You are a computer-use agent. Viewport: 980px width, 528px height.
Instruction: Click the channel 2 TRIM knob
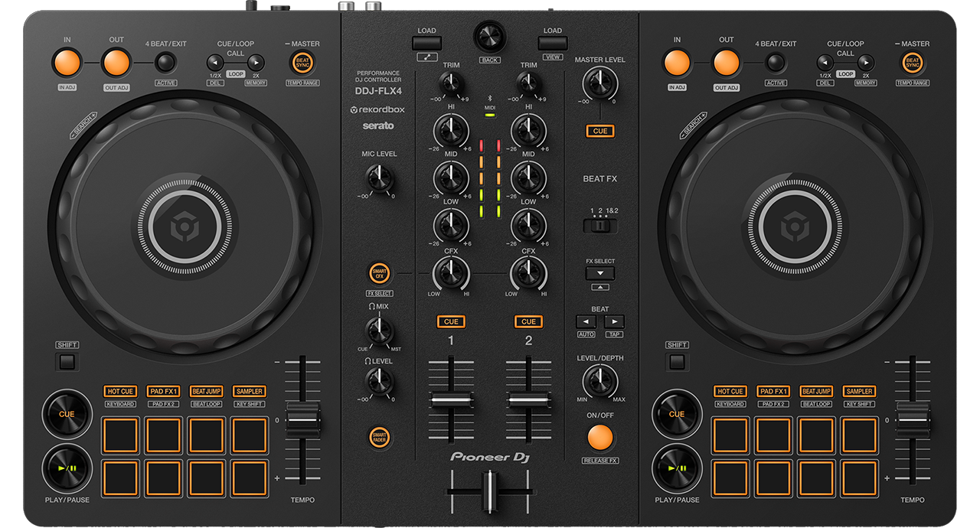tap(528, 83)
